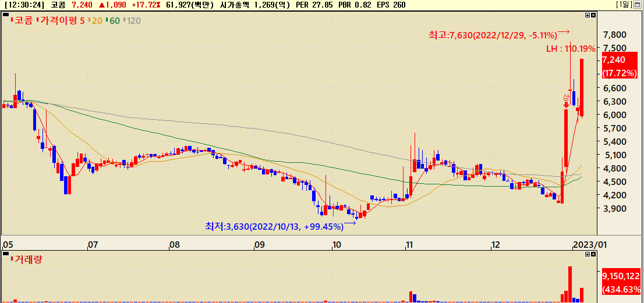Click the 10 month label on time axis

click(x=337, y=245)
